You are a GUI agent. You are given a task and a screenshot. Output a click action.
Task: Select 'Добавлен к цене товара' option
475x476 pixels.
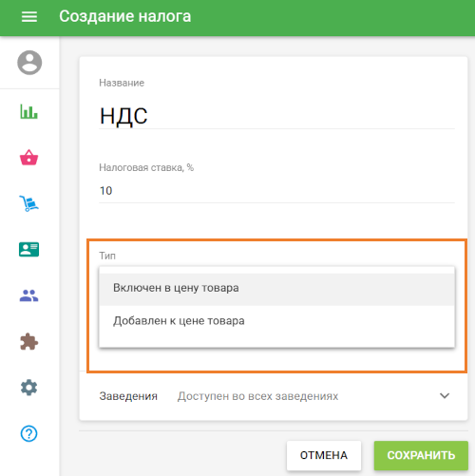tap(276, 321)
